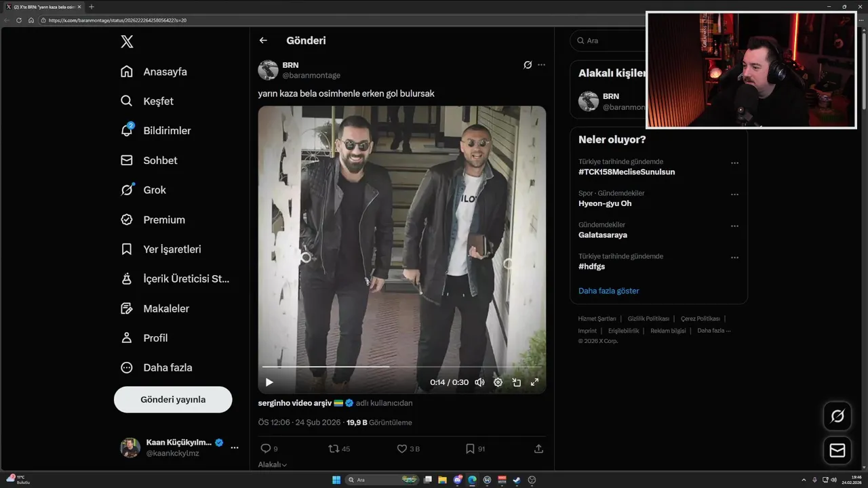Click Kaan Küçükyılmaz account avatar
The height and width of the screenshot is (488, 868).
(130, 447)
